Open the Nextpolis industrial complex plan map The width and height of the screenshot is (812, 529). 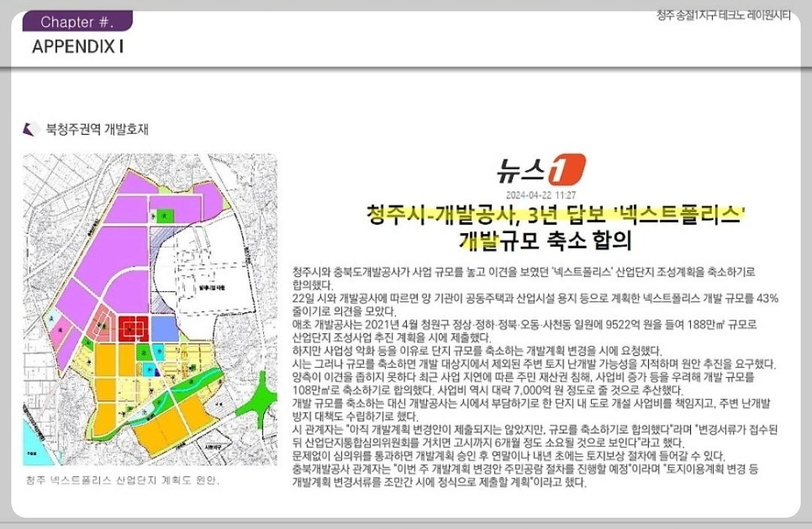pyautogui.click(x=150, y=309)
